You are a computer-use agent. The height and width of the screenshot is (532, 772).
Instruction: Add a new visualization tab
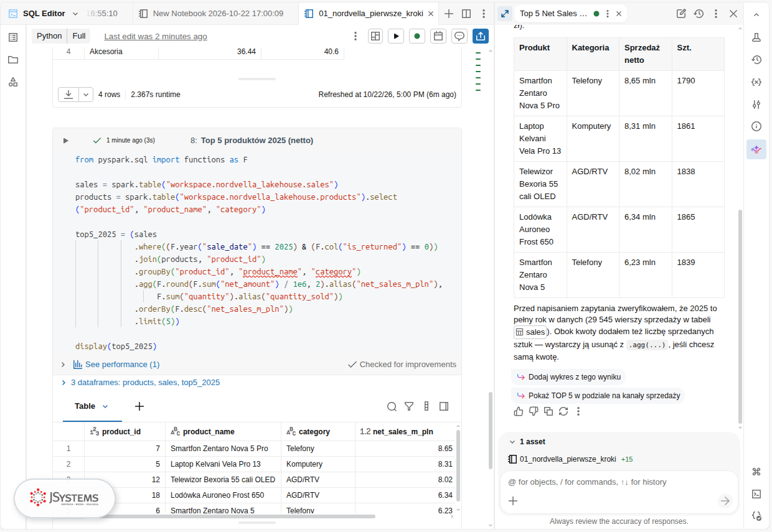tap(139, 406)
